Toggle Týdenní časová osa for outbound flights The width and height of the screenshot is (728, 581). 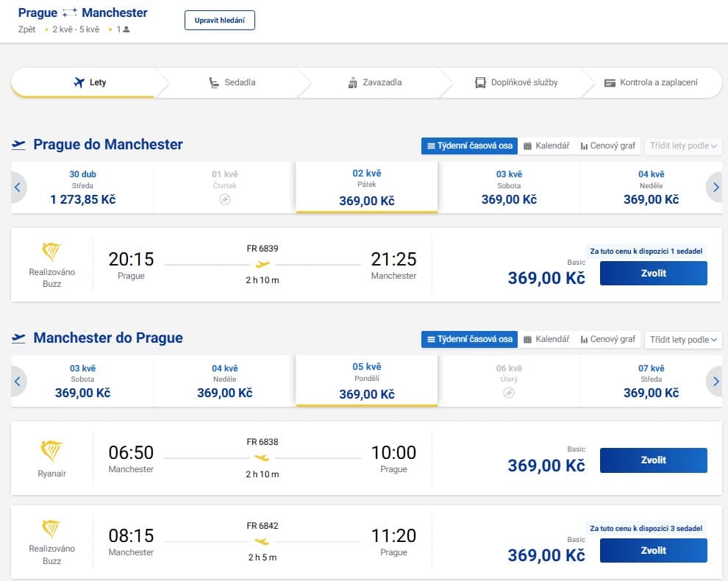point(468,146)
